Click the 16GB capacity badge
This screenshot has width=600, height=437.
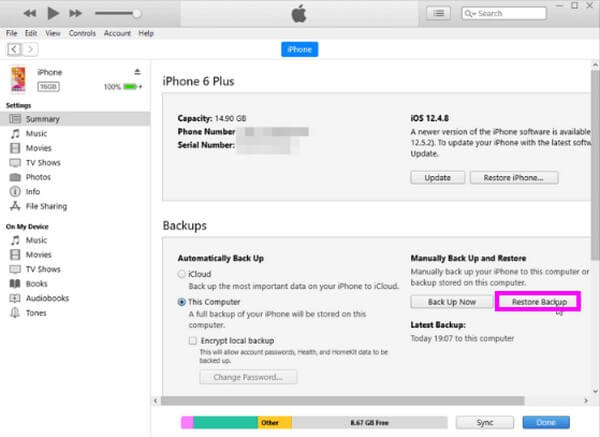[48, 87]
